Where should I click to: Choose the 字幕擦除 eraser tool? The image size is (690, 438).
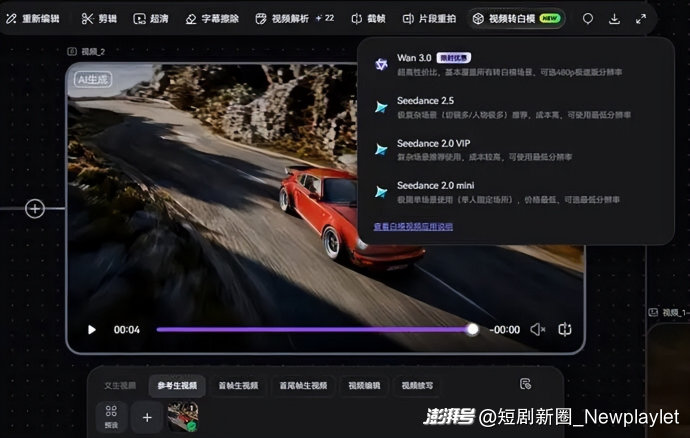pyautogui.click(x=212, y=18)
